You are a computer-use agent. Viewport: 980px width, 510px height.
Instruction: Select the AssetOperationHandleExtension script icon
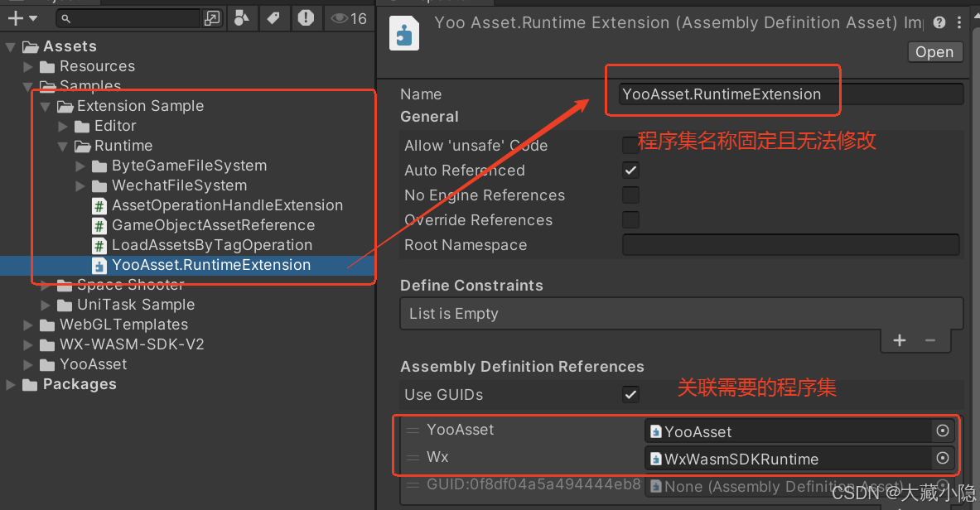click(99, 205)
